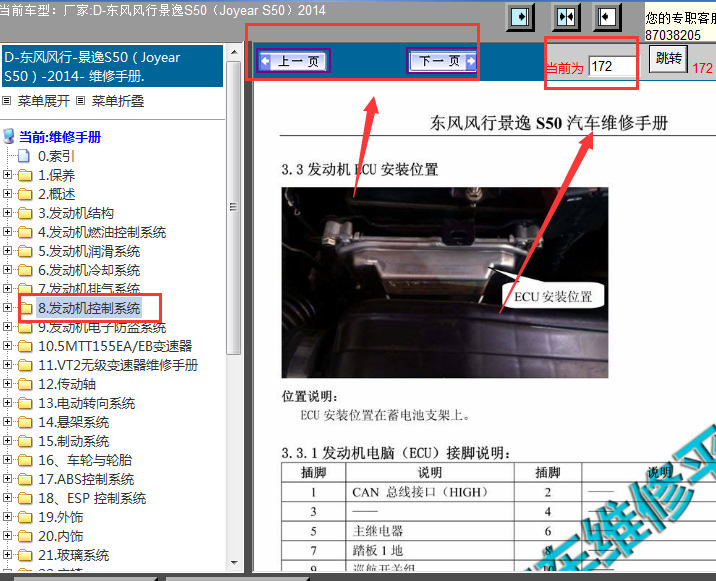Click the left panel-collapse arrow icon in the header
716x581 pixels.
521,17
